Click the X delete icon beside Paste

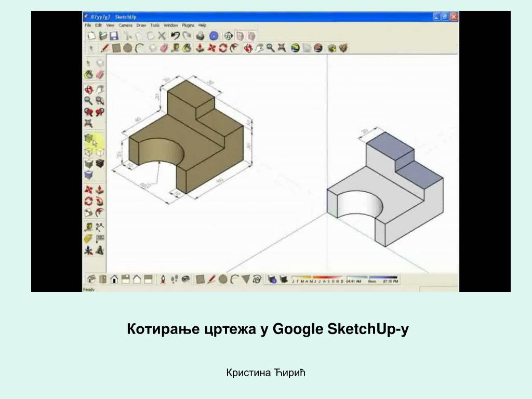click(x=162, y=36)
